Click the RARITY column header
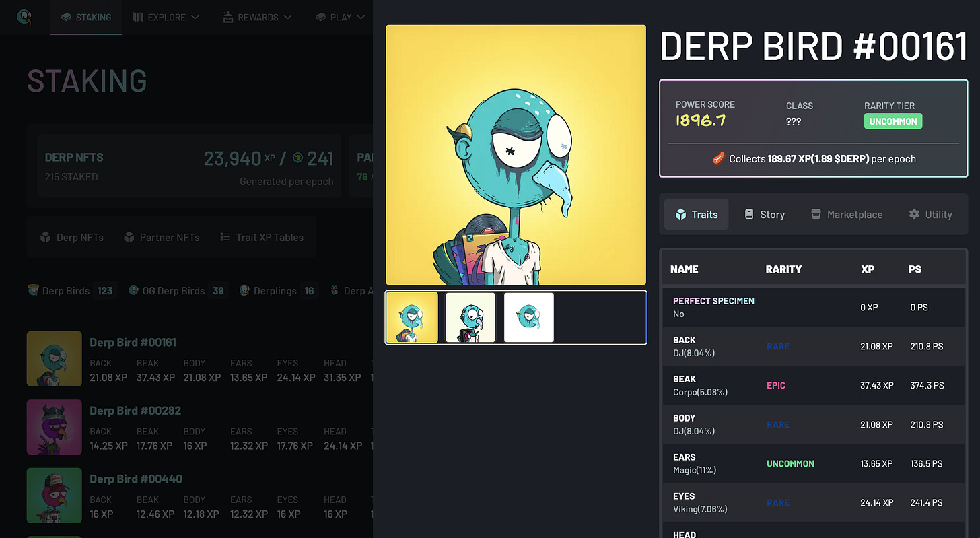The height and width of the screenshot is (538, 980). (x=783, y=269)
